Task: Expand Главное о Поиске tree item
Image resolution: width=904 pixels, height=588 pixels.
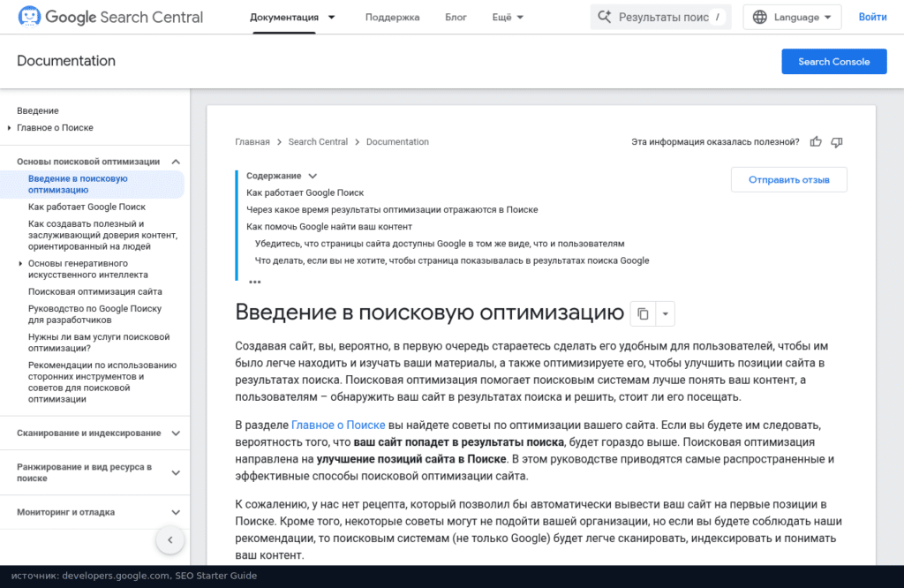Action: (x=9, y=128)
